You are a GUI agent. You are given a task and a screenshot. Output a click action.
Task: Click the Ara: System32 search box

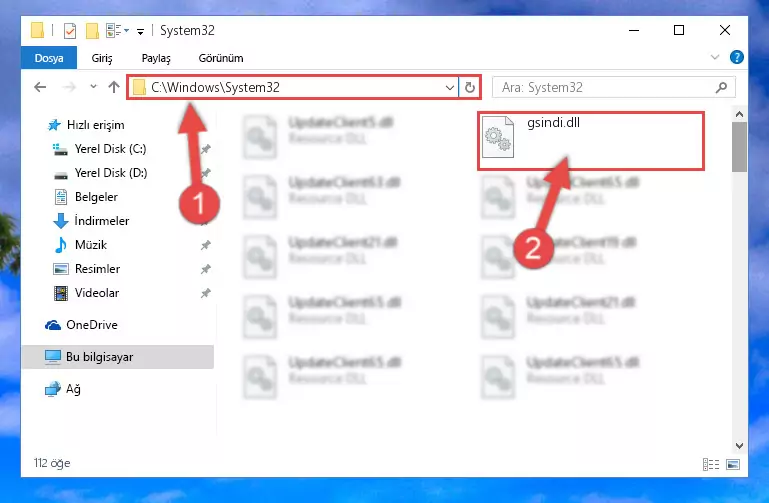tap(614, 87)
